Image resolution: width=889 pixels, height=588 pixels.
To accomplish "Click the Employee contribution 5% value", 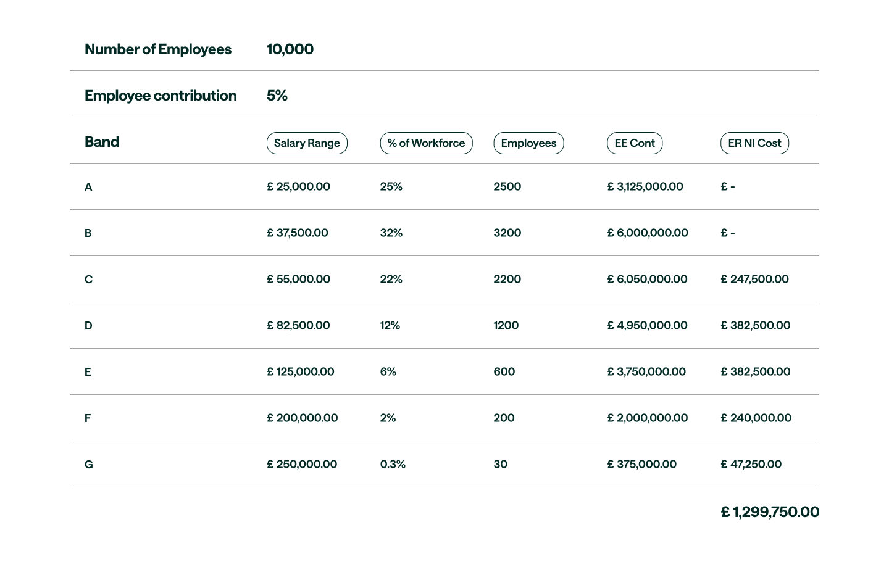I will [277, 96].
